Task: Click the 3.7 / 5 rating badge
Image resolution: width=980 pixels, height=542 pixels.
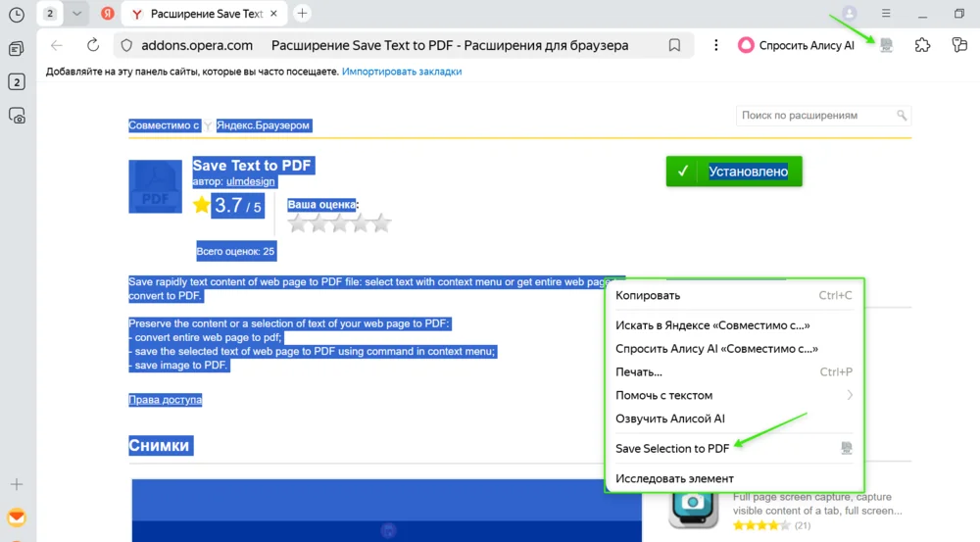Action: 237,206
